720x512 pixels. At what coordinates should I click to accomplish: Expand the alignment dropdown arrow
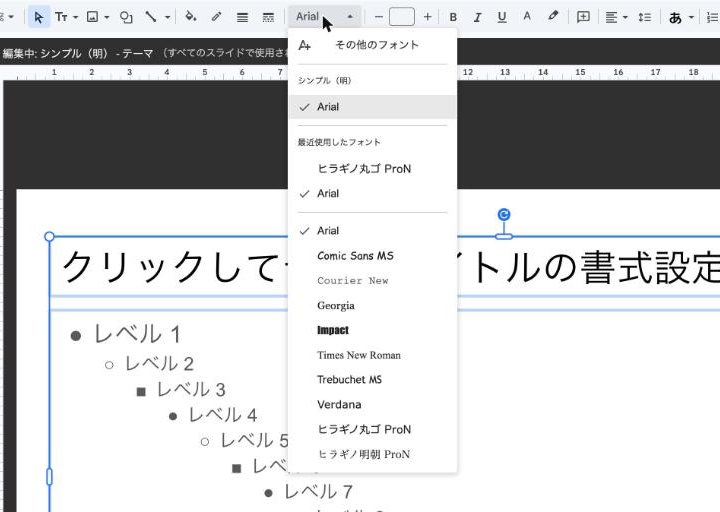625,17
